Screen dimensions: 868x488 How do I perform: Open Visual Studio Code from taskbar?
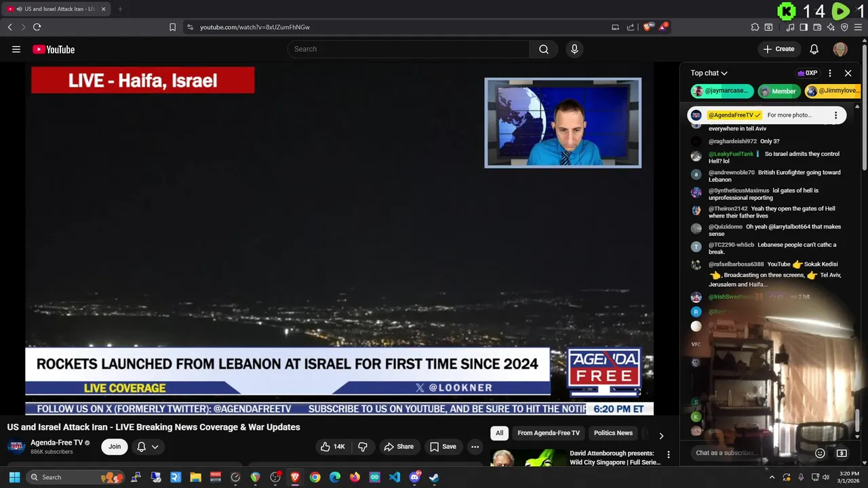tap(395, 477)
